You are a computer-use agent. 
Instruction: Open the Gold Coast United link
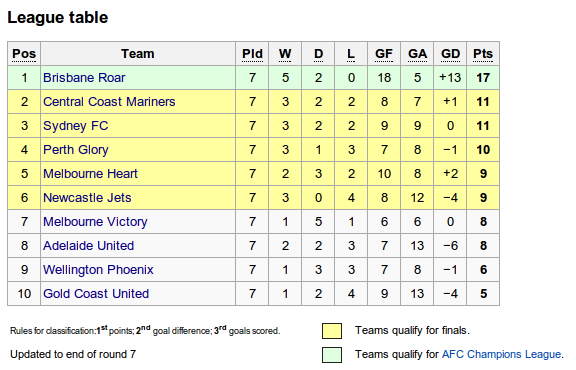[96, 294]
